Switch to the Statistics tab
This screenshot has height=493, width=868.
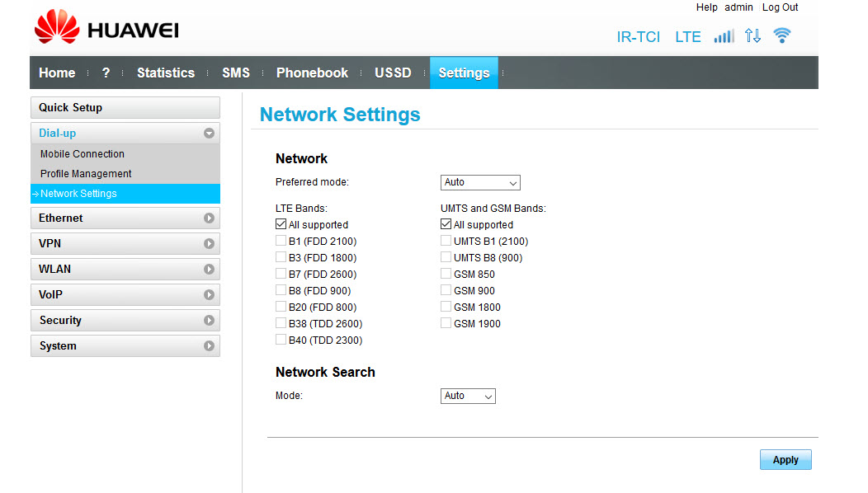(165, 73)
